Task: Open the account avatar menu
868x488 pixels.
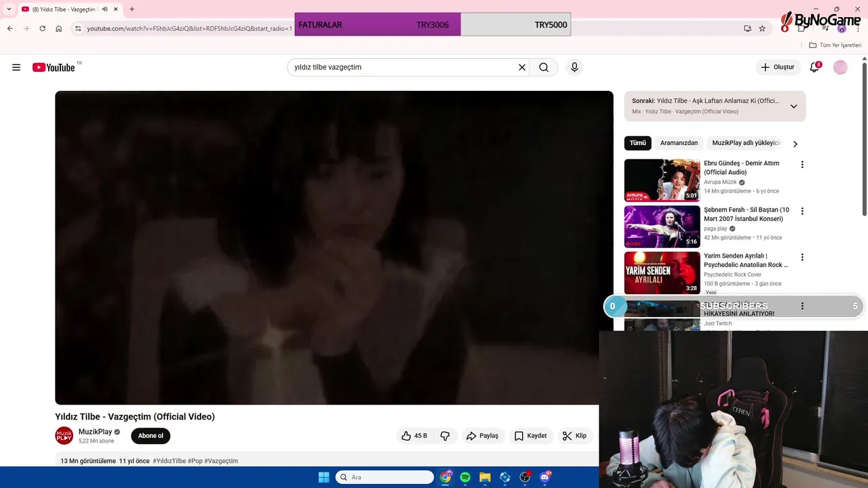Action: click(x=840, y=67)
